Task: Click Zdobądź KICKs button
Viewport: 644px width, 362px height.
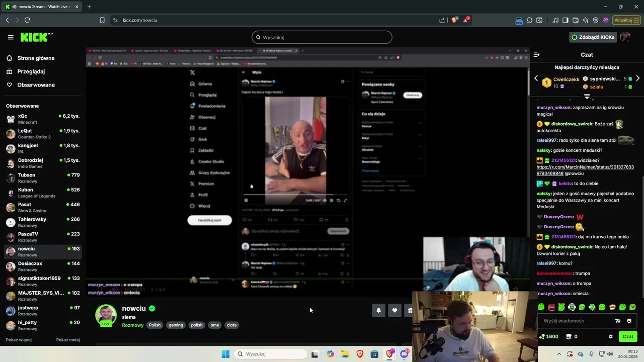Action: (x=593, y=37)
